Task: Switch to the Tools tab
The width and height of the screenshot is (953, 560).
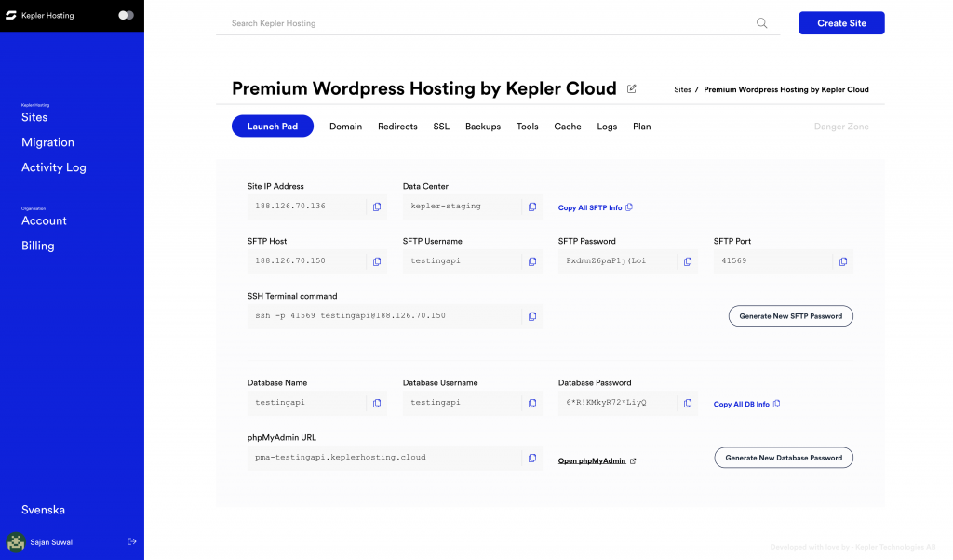Action: [x=528, y=127]
